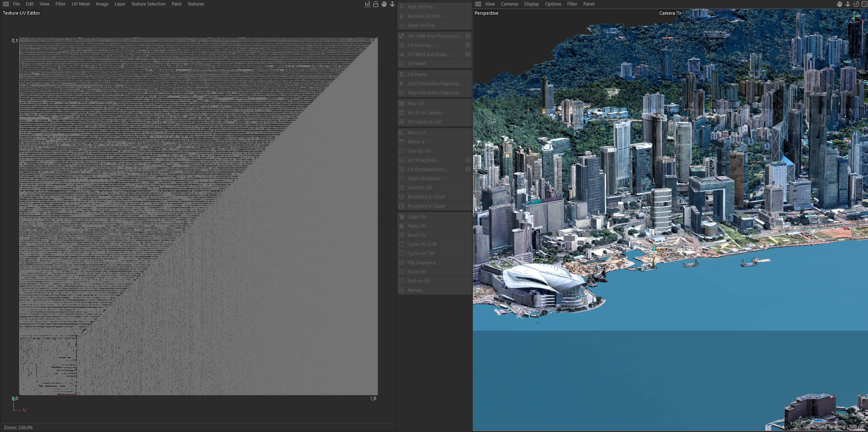Click the Stop Interactive Mapping icon

[x=402, y=93]
